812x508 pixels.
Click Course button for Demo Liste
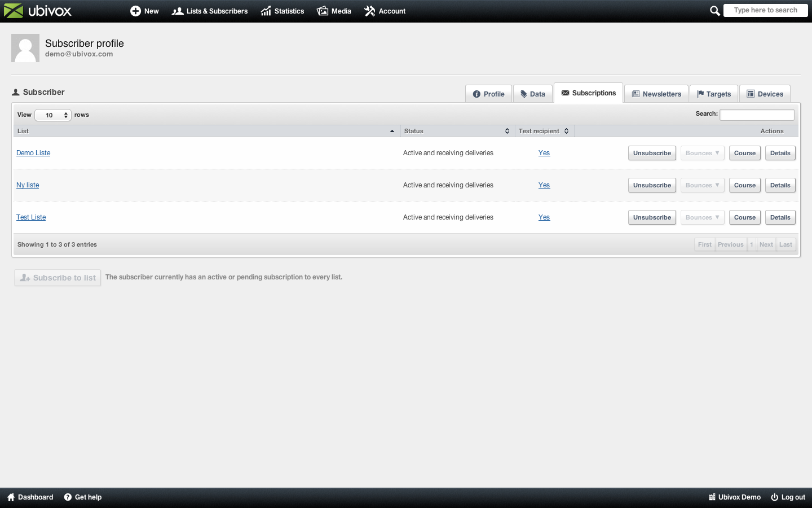click(x=744, y=153)
